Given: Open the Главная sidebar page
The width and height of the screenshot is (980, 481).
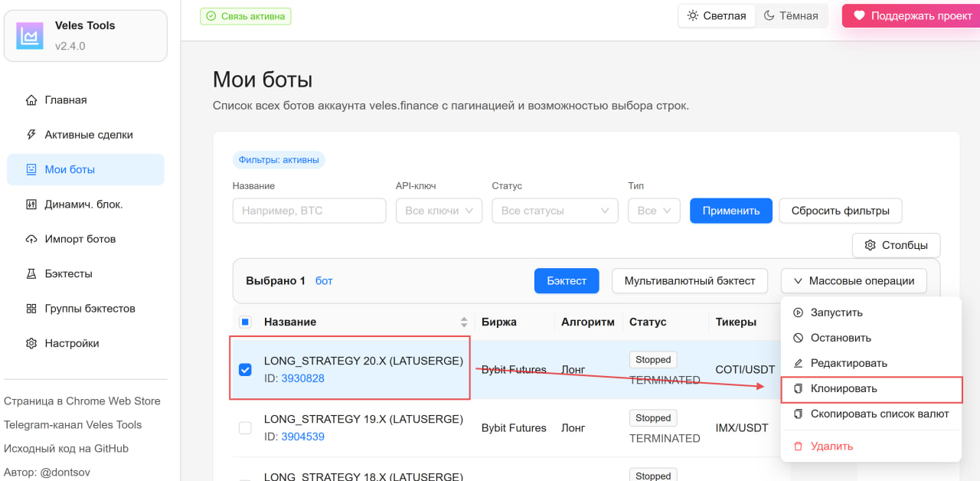Looking at the screenshot, I should pos(86,100).
